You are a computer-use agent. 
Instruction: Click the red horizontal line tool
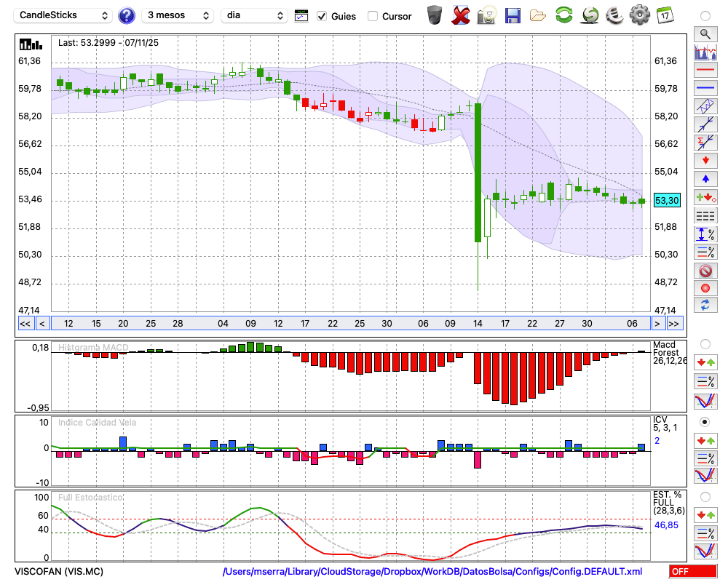[x=705, y=71]
